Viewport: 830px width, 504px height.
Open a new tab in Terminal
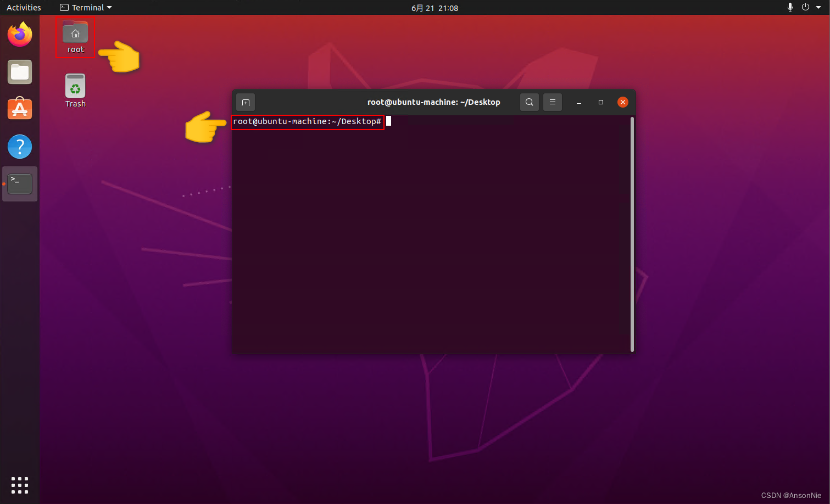pos(246,102)
